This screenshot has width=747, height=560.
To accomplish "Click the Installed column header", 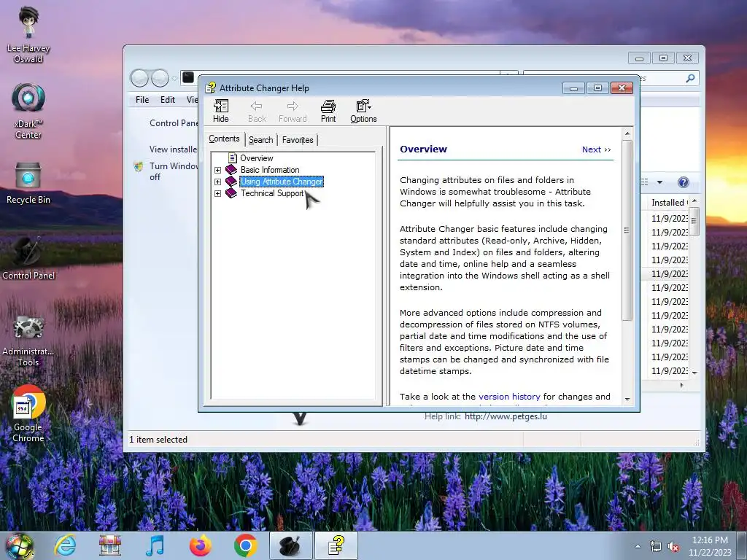I will (668, 203).
